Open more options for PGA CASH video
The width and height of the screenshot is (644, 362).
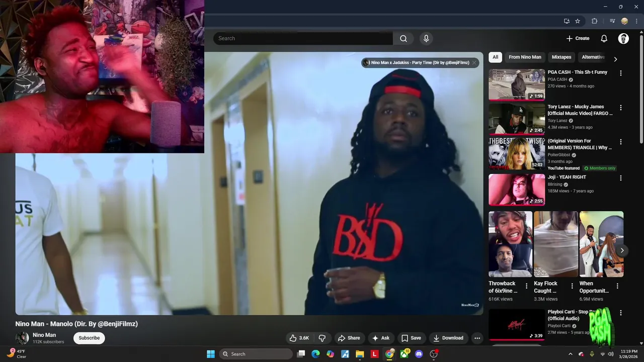click(x=620, y=73)
